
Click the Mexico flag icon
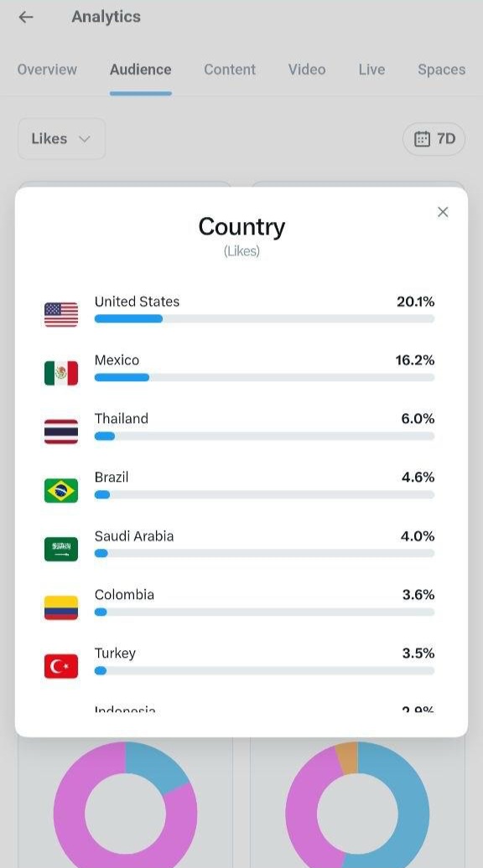click(x=61, y=373)
